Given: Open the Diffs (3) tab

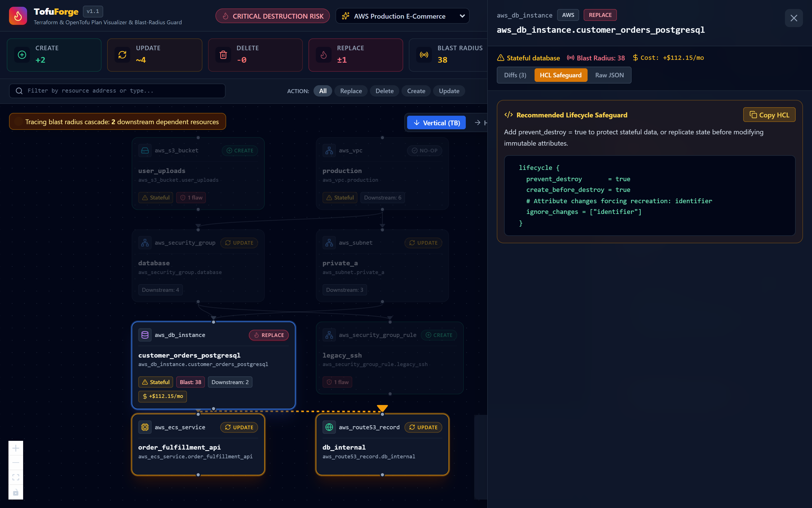Looking at the screenshot, I should [x=515, y=75].
